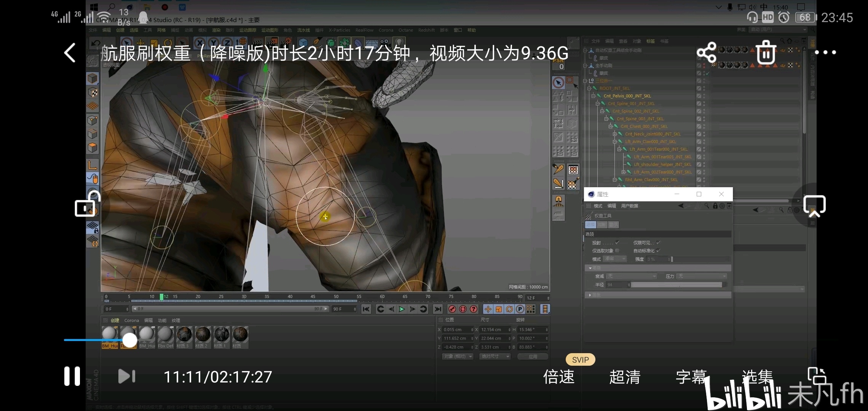
Task: Toggle visibility dots for Cnt_Pelvis_000_JNT_SKL
Action: (x=704, y=96)
